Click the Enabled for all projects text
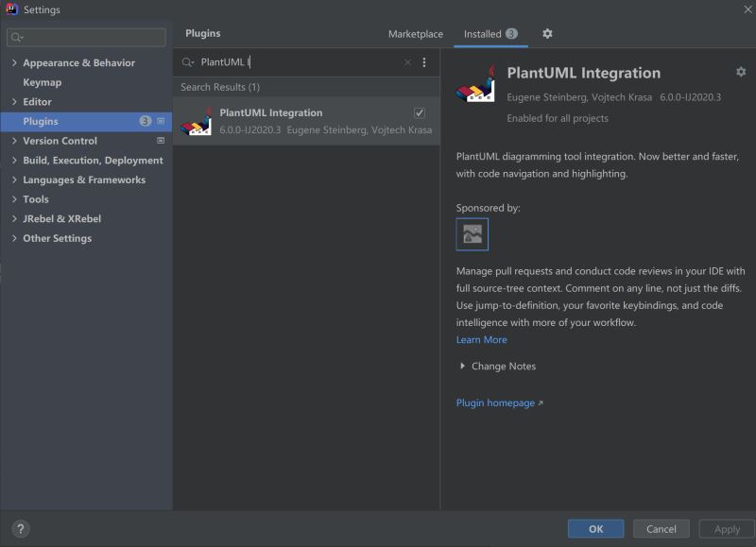Viewport: 756px width, 547px height. pyautogui.click(x=558, y=118)
